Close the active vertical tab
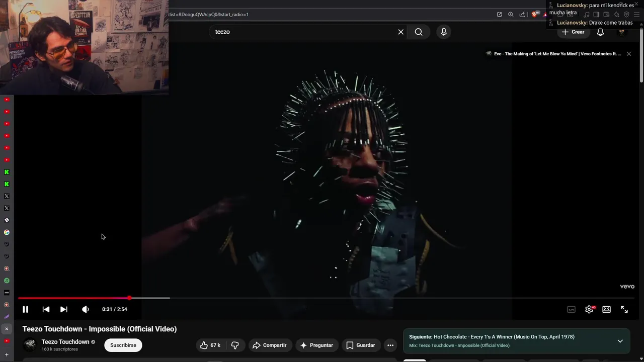The height and width of the screenshot is (362, 644). tap(7, 329)
